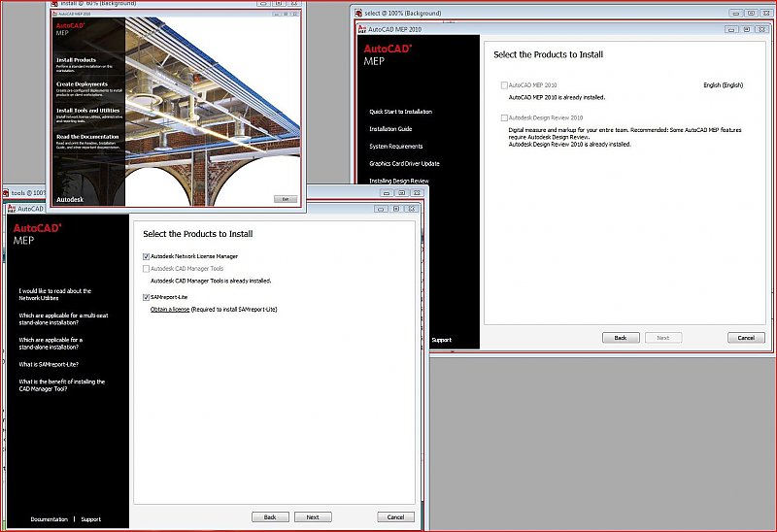Screen dimensions: 777x532
Task: Click the greyed Next in select window
Action: tap(663, 338)
